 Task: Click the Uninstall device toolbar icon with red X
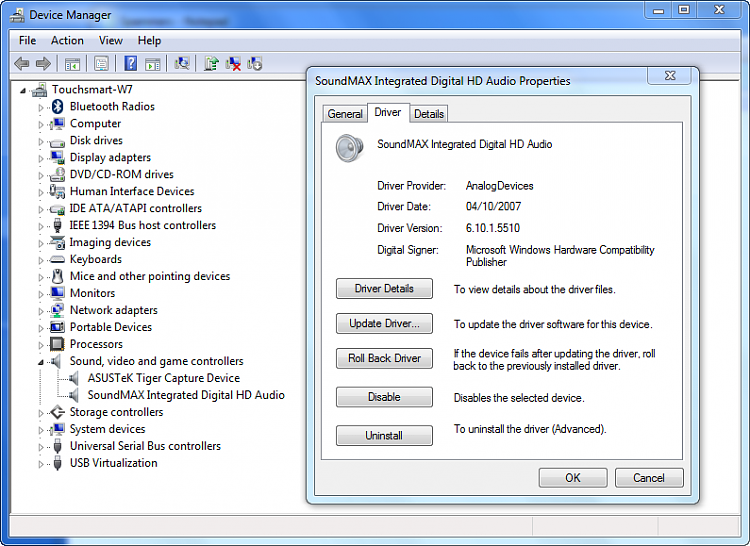coord(233,64)
